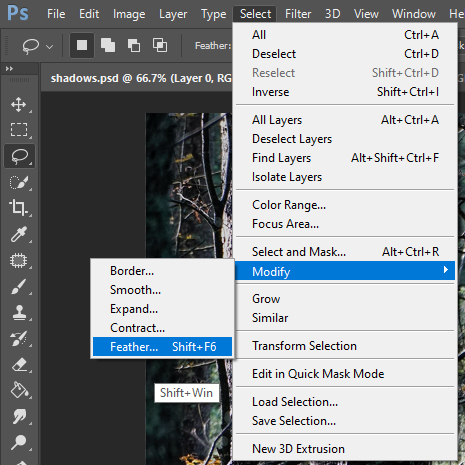
Task: Select the Crop tool
Action: click(19, 208)
